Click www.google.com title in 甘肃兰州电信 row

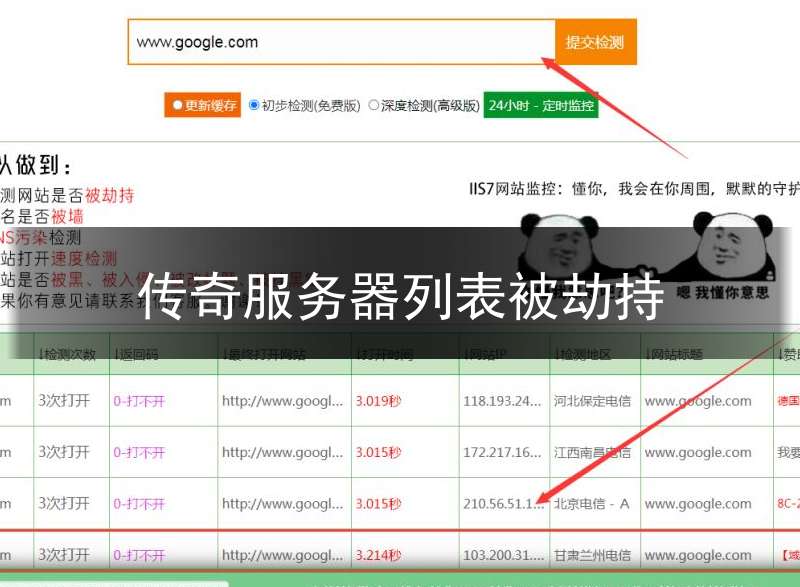pyautogui.click(x=698, y=555)
